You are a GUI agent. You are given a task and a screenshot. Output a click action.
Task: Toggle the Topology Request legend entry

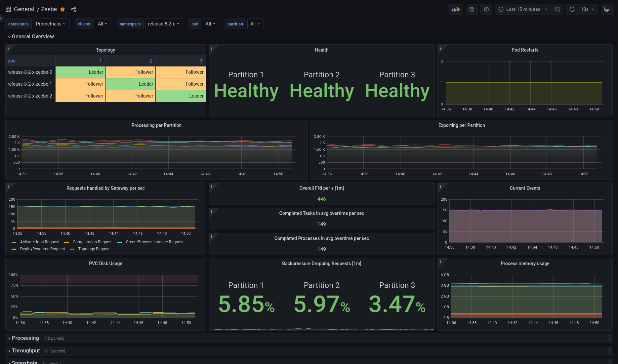(x=94, y=249)
